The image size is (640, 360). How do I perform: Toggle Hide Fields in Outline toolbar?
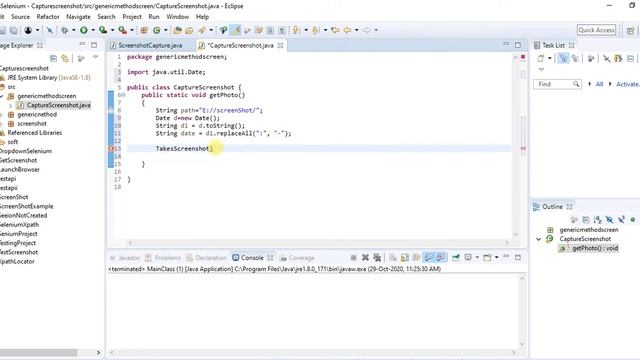tap(609, 220)
